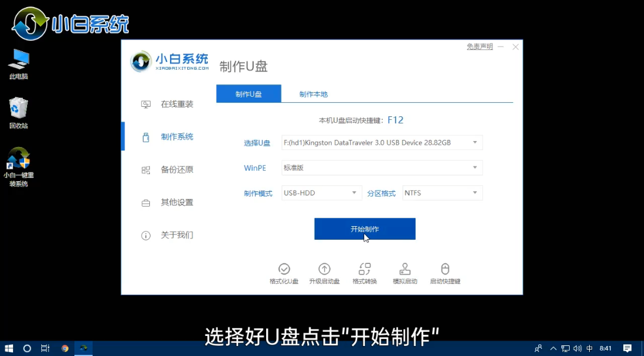Switch to the 制作本地 tab
Screen dimensions: 644x356
pyautogui.click(x=313, y=94)
